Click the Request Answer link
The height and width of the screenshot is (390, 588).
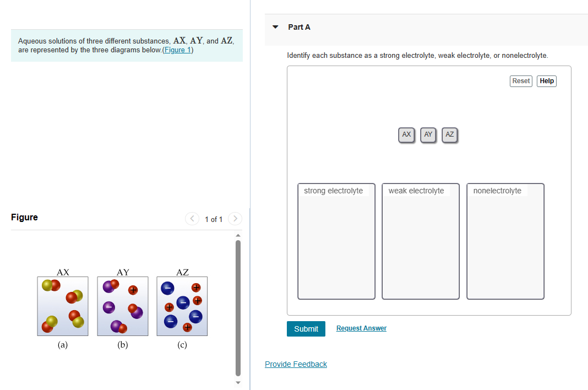coord(361,328)
